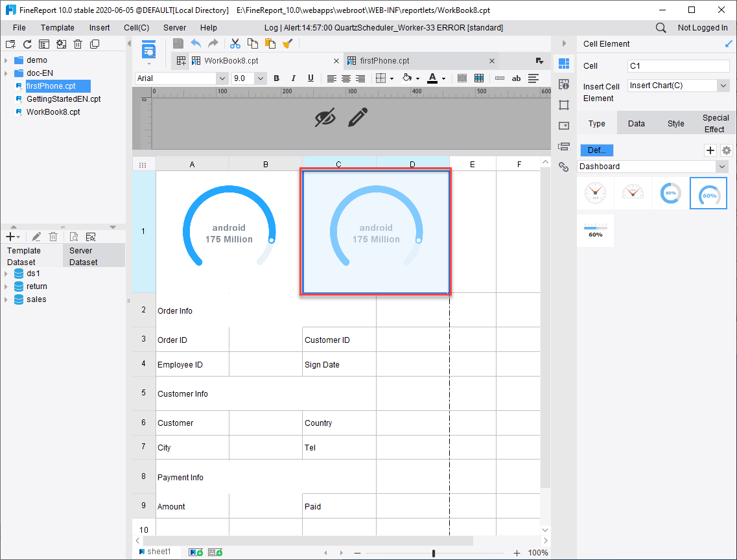Cut selection with the scissors icon

235,43
